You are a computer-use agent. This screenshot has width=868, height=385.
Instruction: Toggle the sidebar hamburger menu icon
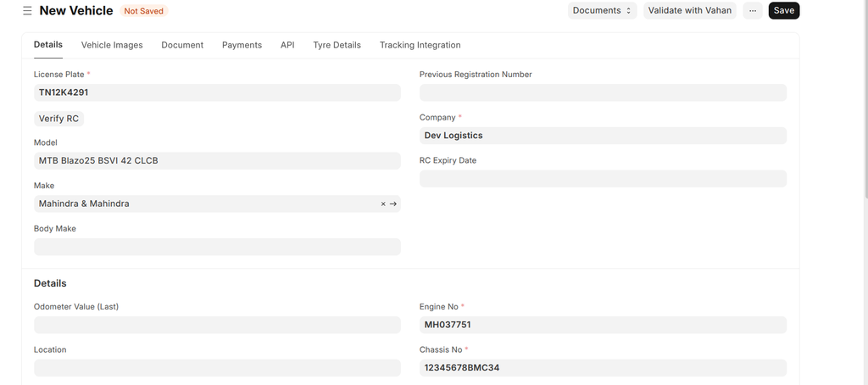click(27, 11)
